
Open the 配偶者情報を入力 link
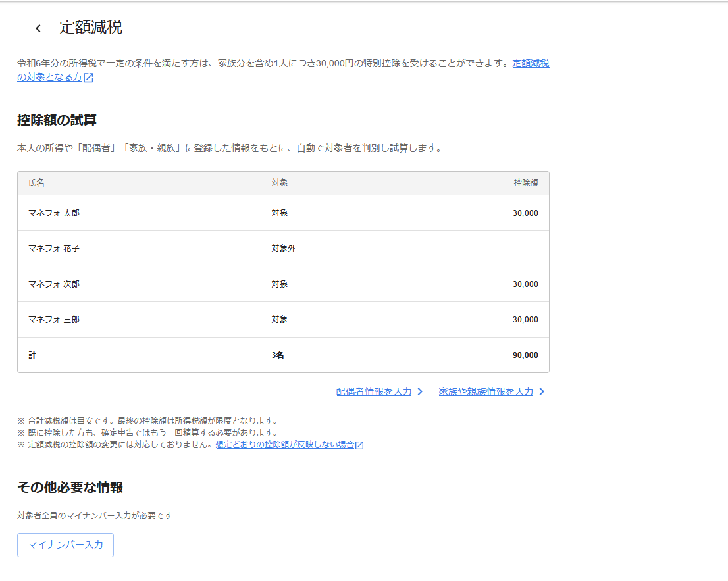[373, 392]
